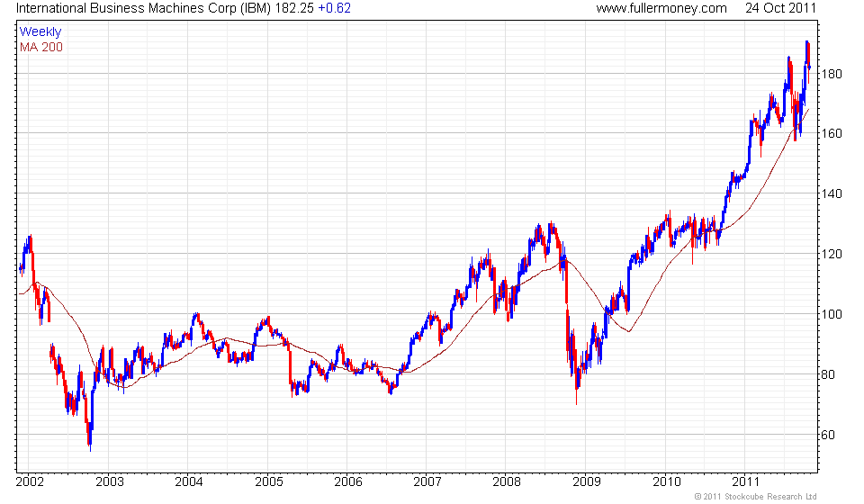Click the 2010 year axis label
864x504 pixels.
coord(667,482)
